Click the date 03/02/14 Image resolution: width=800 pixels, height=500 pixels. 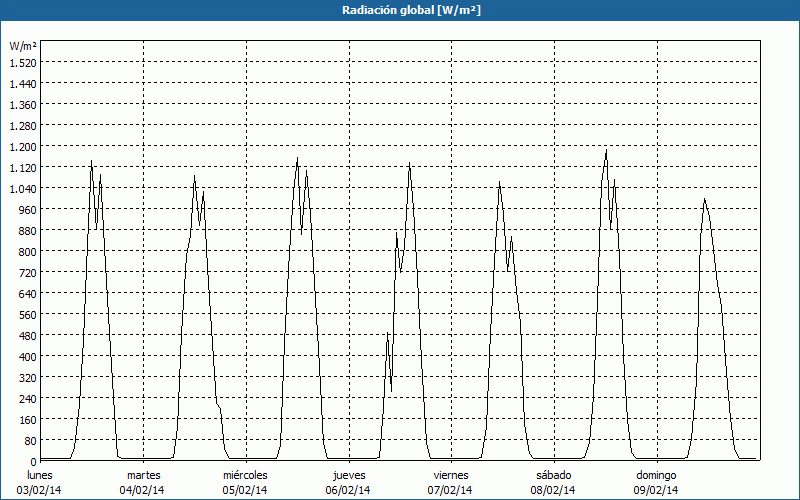point(39,490)
